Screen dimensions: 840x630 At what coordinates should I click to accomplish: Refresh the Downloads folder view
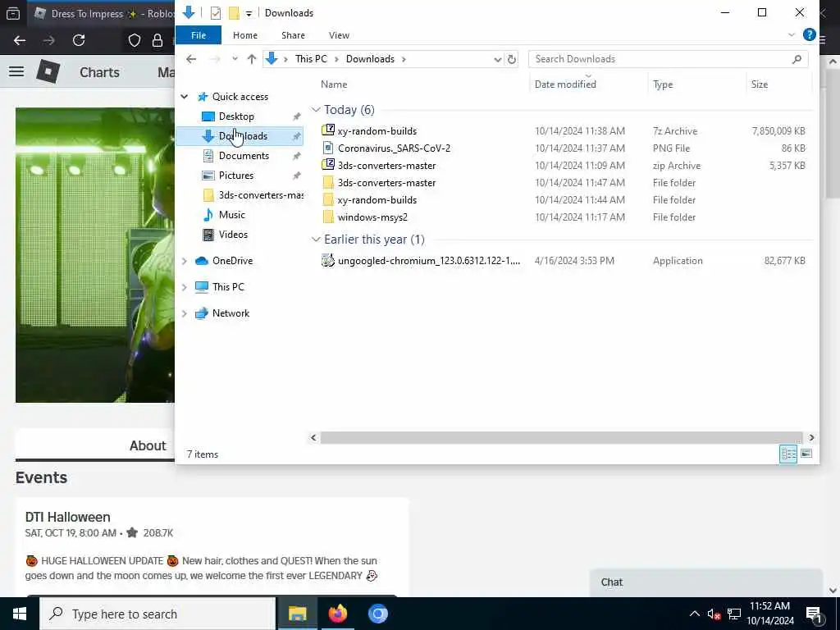(512, 59)
